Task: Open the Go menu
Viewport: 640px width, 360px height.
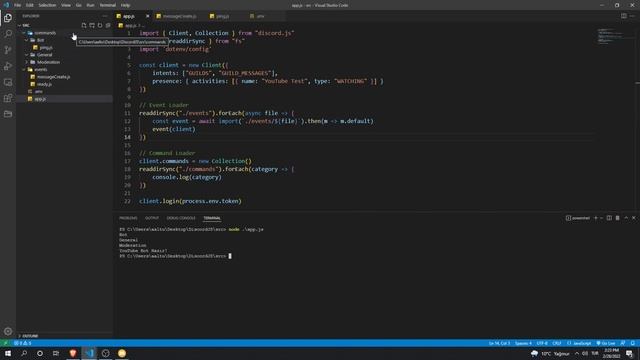Action: tap(79, 5)
